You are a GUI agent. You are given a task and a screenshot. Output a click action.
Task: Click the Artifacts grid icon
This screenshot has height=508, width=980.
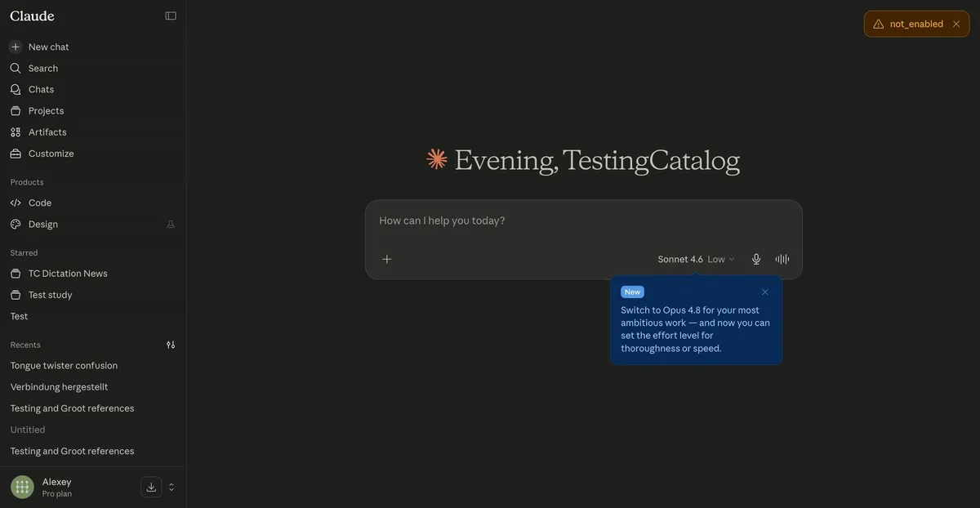pos(16,131)
